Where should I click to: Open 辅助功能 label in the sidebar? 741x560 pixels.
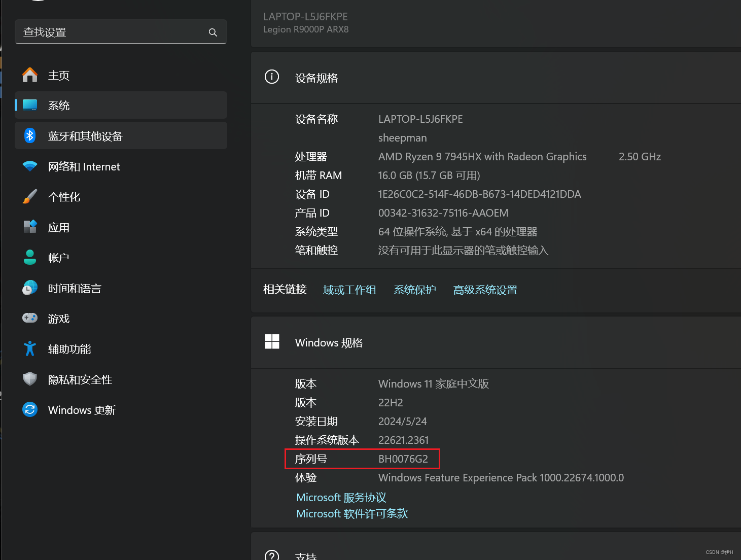(x=69, y=349)
